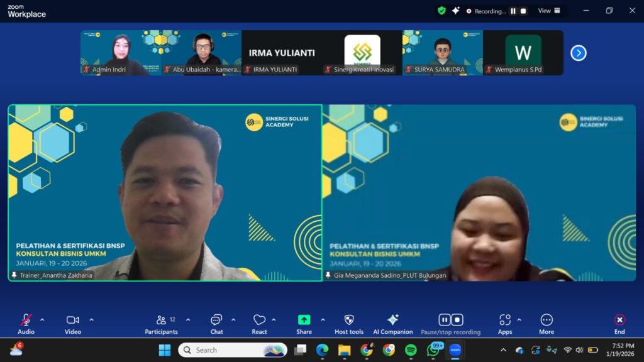
Task: Open Host tools shield
Action: point(349,321)
